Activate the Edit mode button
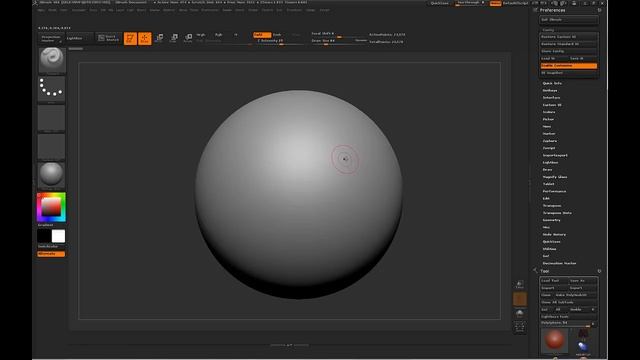This screenshot has height=360, width=640. pyautogui.click(x=130, y=38)
